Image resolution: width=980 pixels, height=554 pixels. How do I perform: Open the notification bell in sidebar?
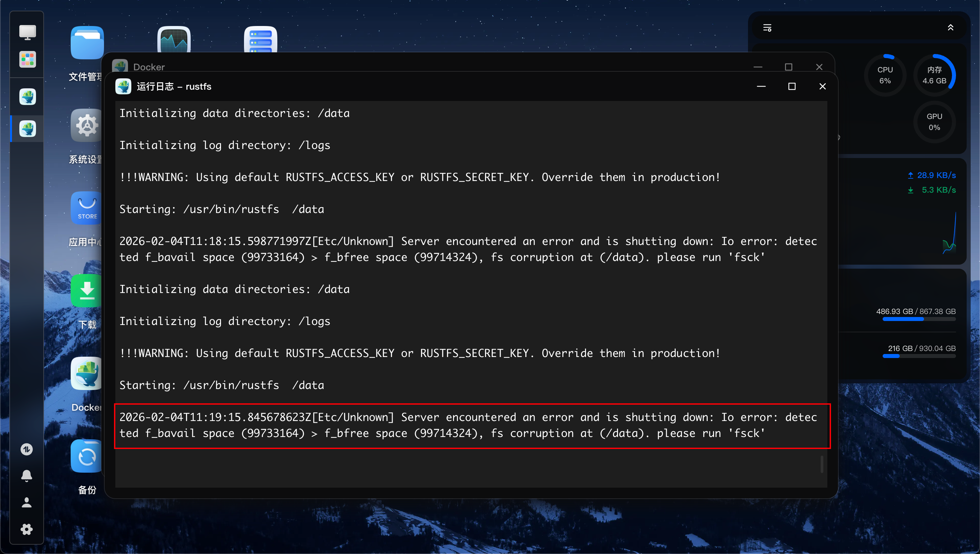click(x=27, y=476)
